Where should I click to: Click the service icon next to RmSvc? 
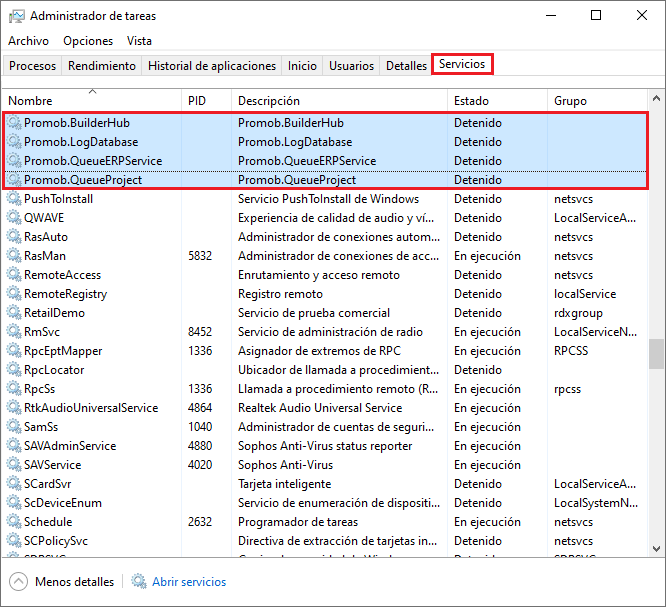(x=14, y=332)
